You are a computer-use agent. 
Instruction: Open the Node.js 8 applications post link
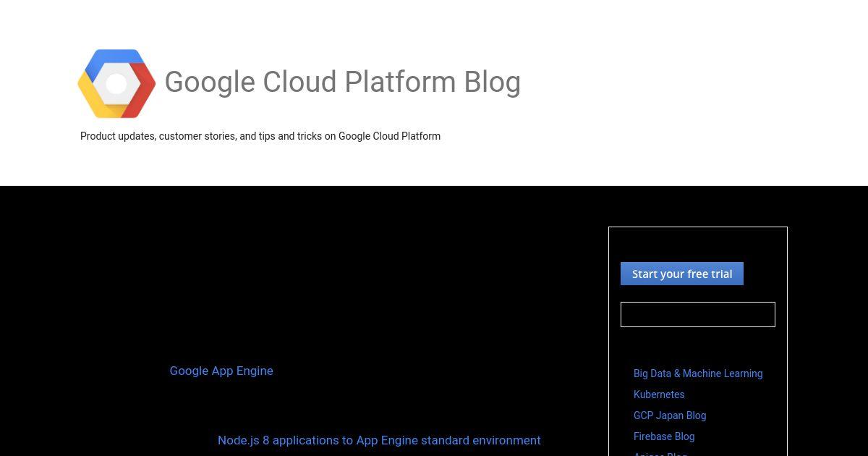379,440
